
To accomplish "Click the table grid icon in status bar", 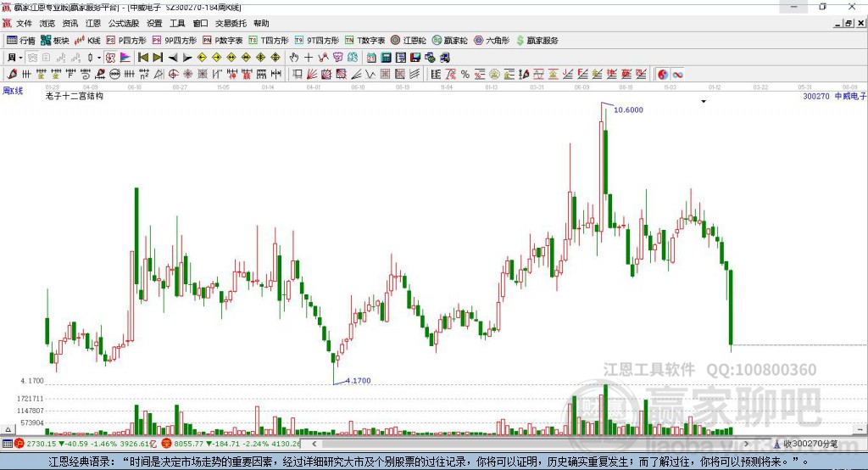I will pos(7,444).
